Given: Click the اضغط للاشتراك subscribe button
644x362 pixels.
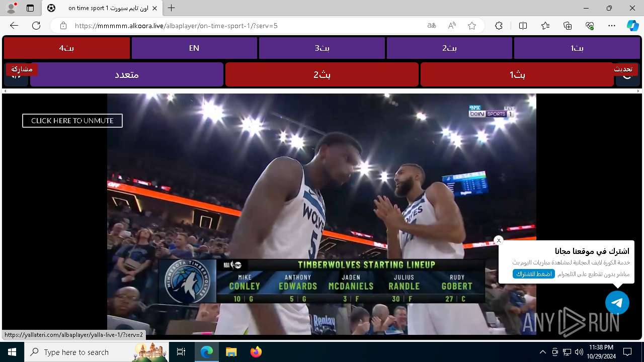Looking at the screenshot, I should coord(534,274).
